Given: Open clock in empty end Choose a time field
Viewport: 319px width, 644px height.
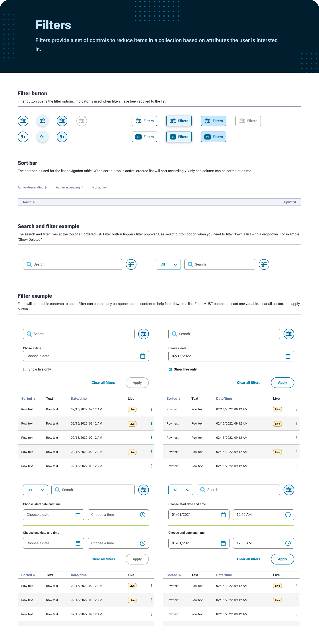Looking at the screenshot, I should 142,543.
